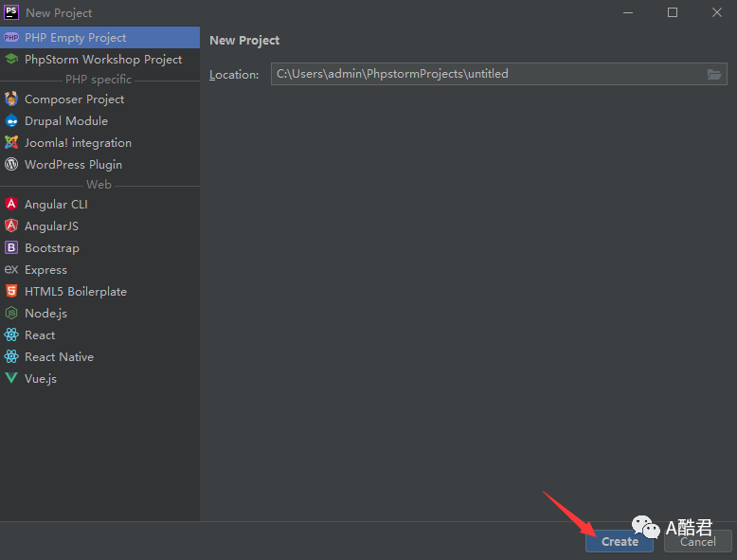Pick Drupal Module label
Viewport: 737px width, 560px height.
point(66,121)
